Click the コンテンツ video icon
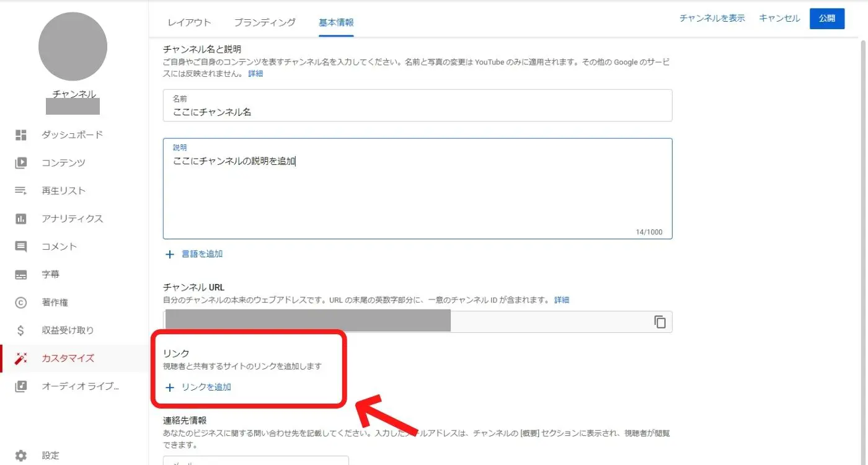The width and height of the screenshot is (868, 465). (x=21, y=162)
